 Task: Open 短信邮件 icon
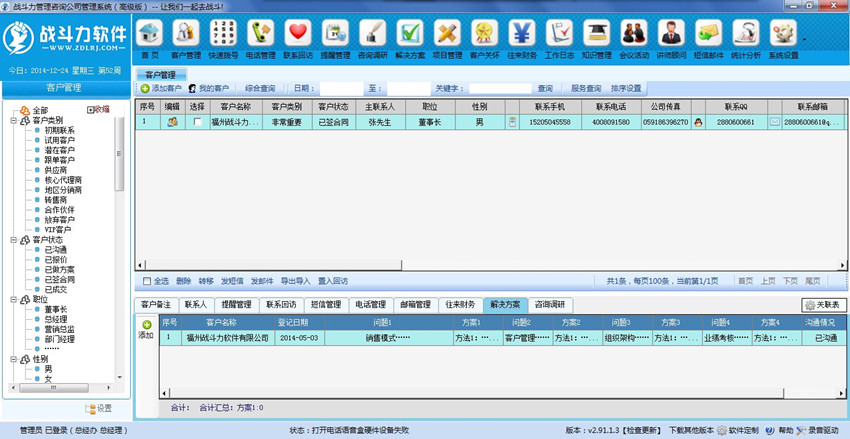tap(709, 33)
